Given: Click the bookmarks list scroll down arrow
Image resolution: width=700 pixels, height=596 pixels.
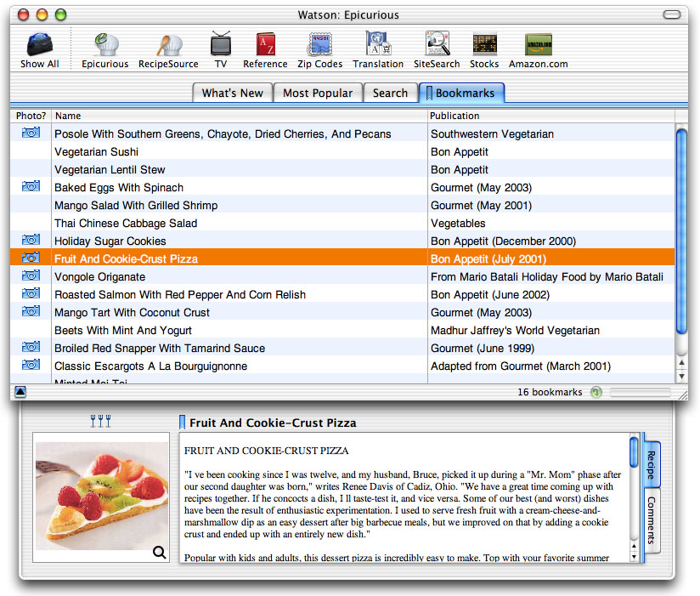Looking at the screenshot, I should click(681, 376).
